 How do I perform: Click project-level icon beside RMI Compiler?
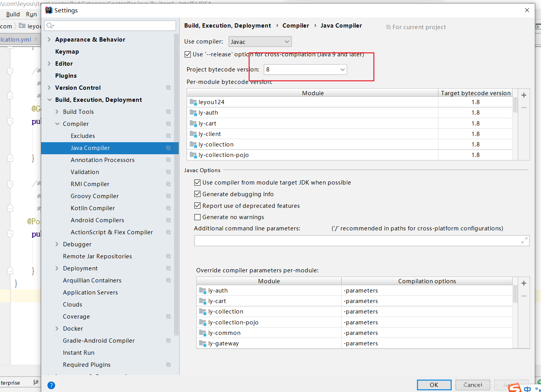[x=168, y=184]
